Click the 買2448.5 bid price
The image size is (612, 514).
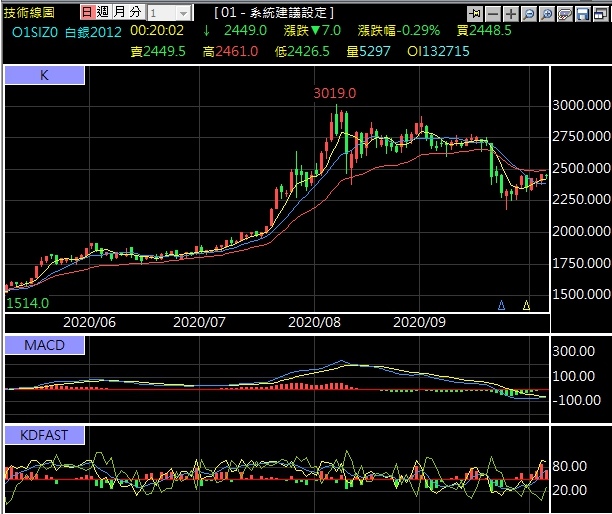pos(484,30)
